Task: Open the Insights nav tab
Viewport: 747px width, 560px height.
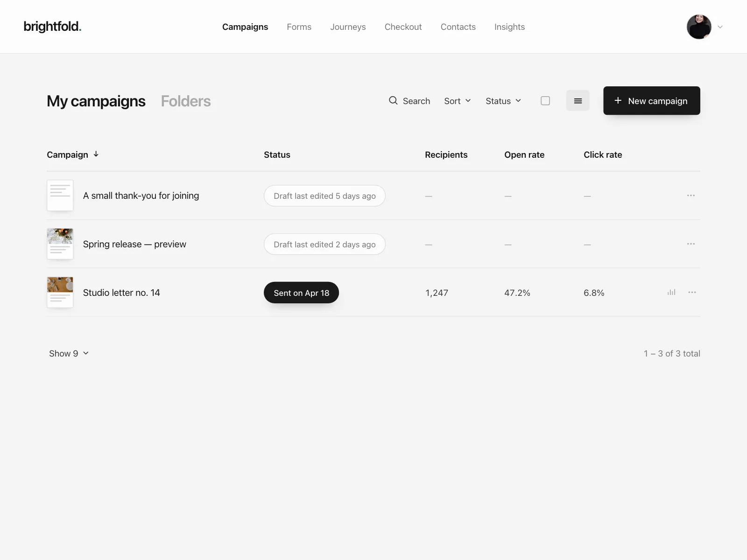Action: click(509, 27)
